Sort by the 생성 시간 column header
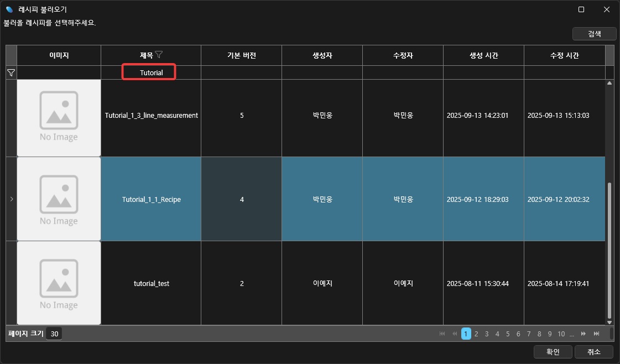The width and height of the screenshot is (620, 364). pyautogui.click(x=483, y=55)
